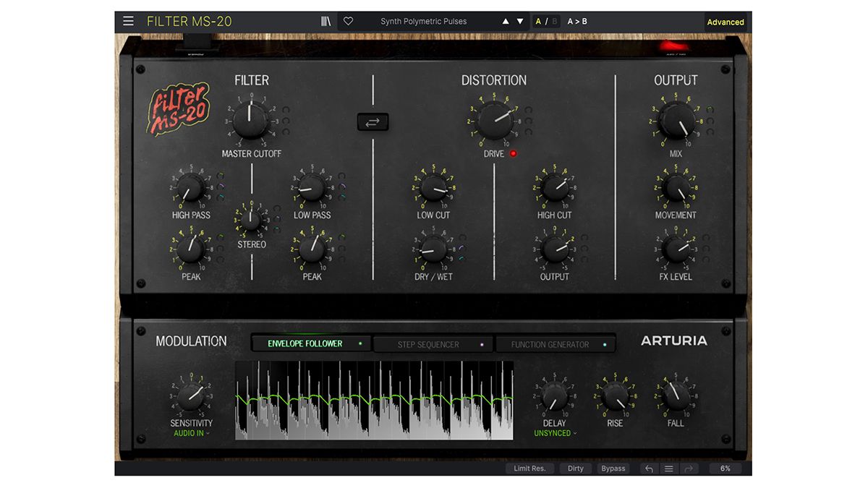Toggle Limit Res. option
The image size is (868, 488).
coord(529,468)
